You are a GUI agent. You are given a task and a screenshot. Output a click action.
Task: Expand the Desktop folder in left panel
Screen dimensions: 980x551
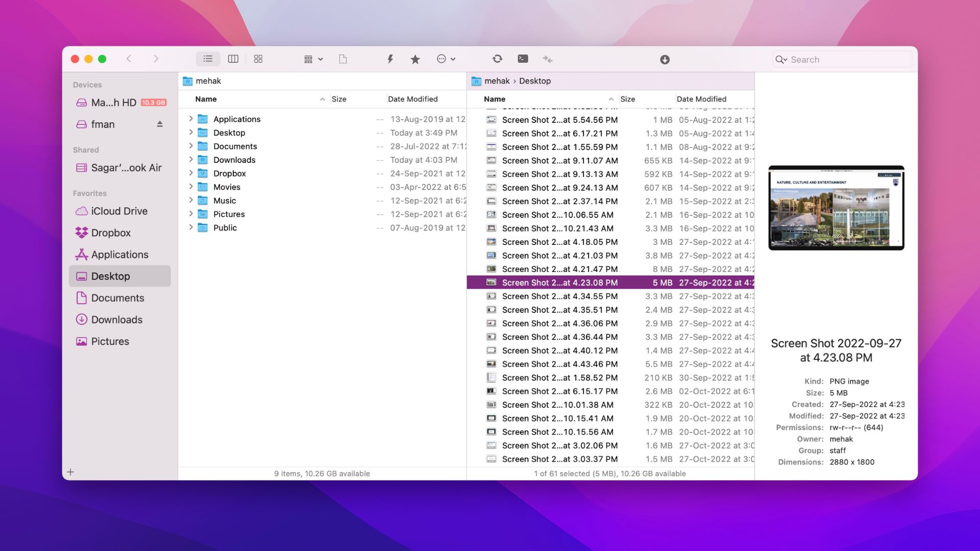pyautogui.click(x=190, y=133)
